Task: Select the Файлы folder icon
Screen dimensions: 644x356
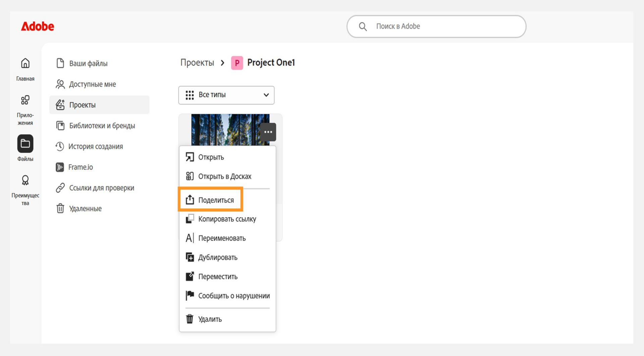Action: click(x=25, y=144)
